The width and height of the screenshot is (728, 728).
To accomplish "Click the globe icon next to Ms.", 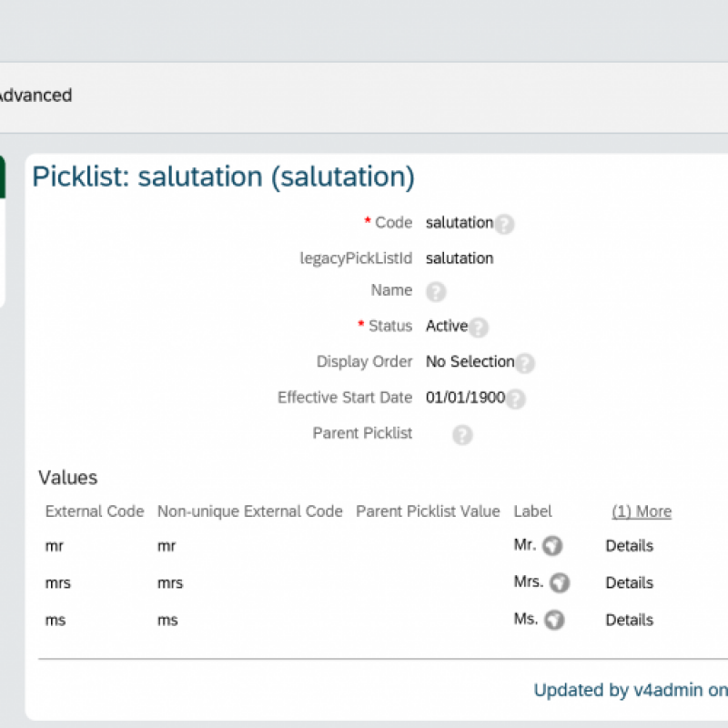I will pyautogui.click(x=554, y=620).
